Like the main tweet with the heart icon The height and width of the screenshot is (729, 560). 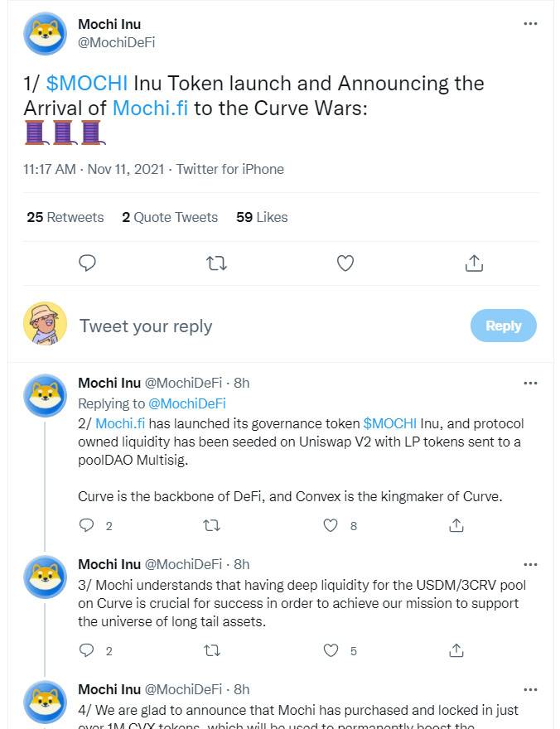(x=345, y=263)
